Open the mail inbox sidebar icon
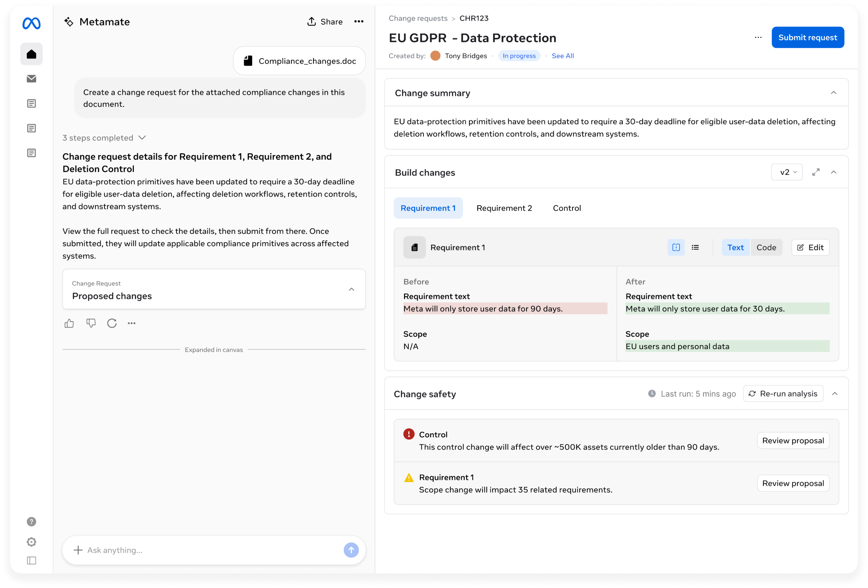Image resolution: width=868 pixels, height=588 pixels. tap(31, 79)
